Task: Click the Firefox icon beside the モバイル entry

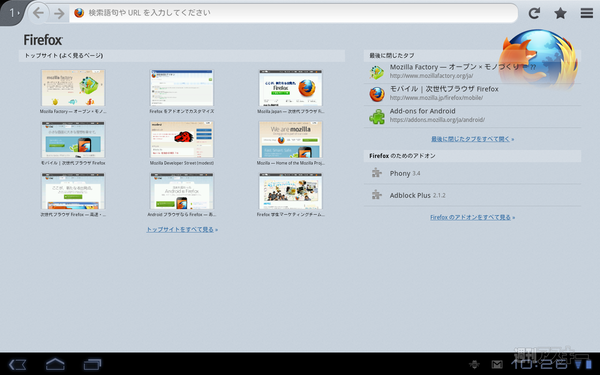Action: pyautogui.click(x=377, y=94)
